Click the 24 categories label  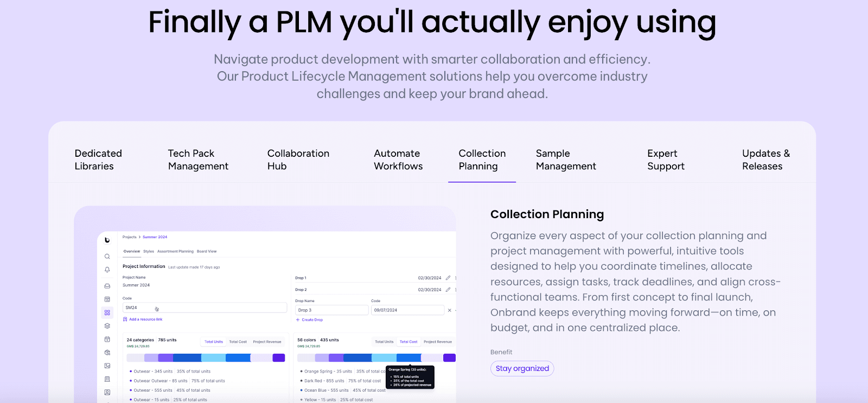click(140, 340)
